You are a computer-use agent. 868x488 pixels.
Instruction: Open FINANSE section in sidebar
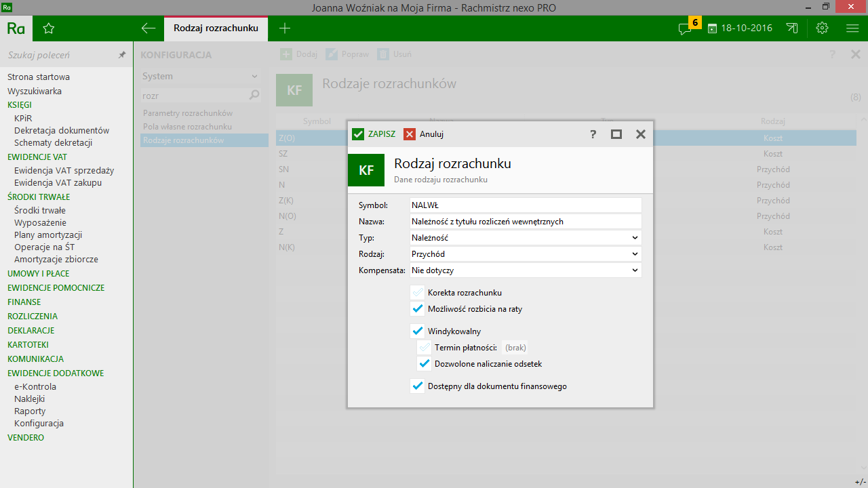(x=24, y=302)
